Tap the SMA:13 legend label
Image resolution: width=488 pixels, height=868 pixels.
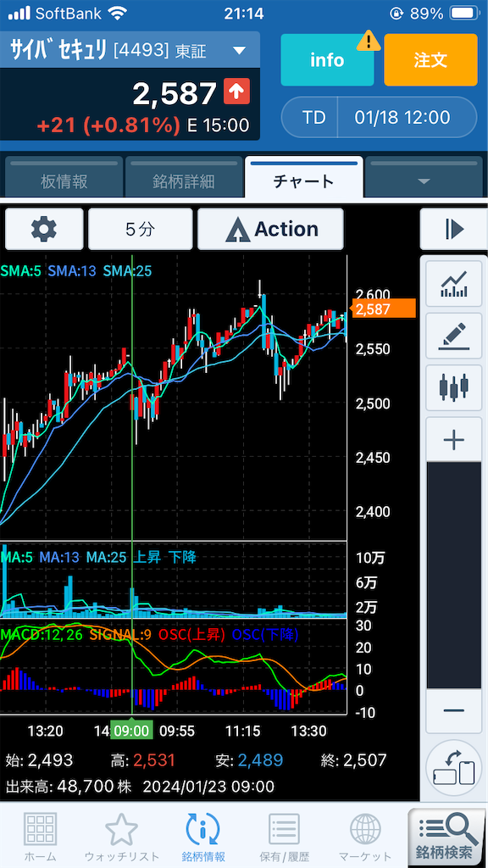coord(72,270)
